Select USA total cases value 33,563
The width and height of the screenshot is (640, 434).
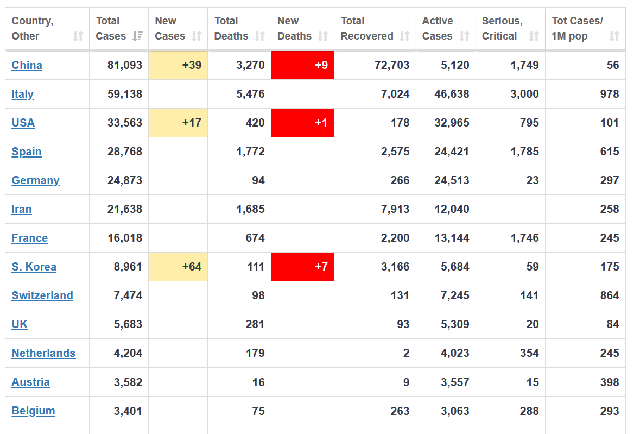point(125,123)
